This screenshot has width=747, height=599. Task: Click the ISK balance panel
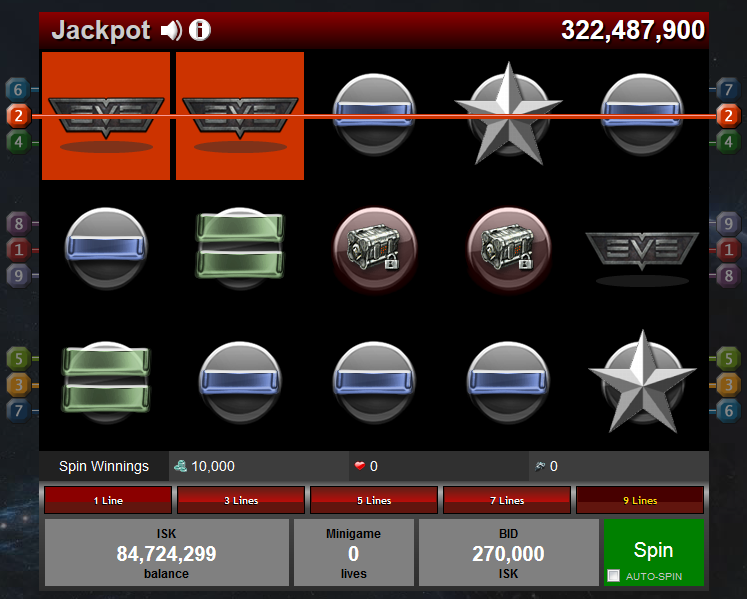[167, 553]
